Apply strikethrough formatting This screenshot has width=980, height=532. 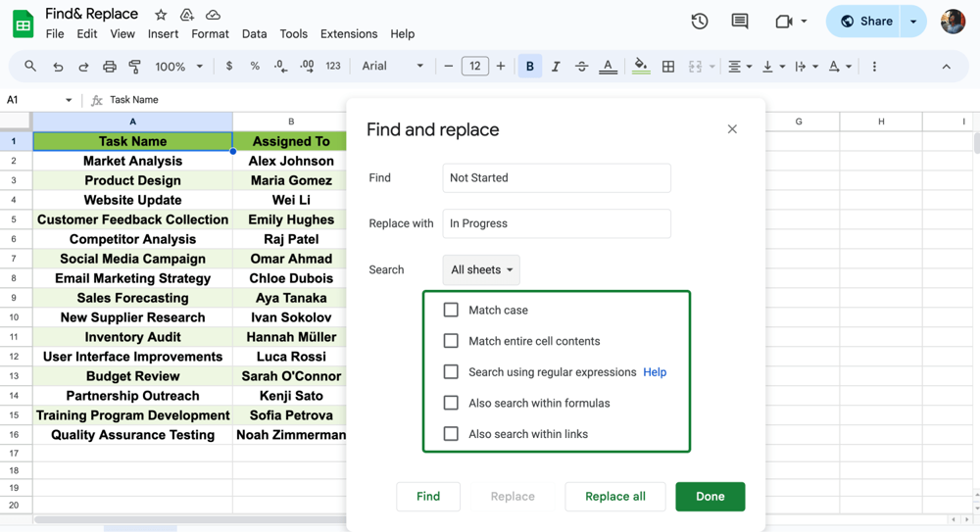pyautogui.click(x=581, y=67)
